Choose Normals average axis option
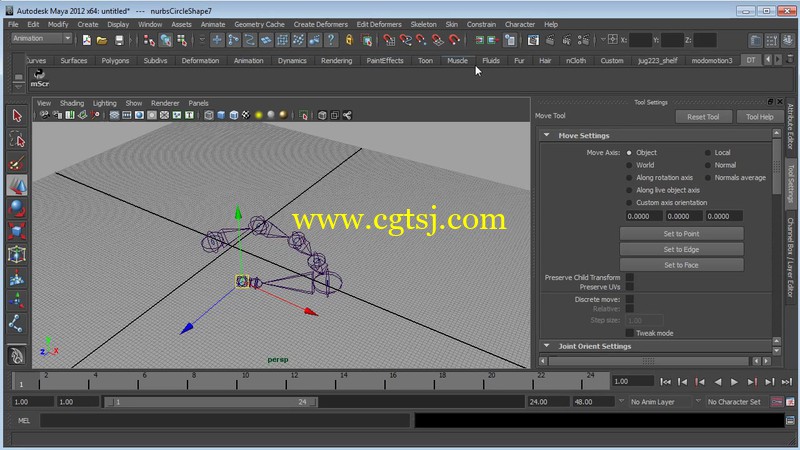Screen dimensions: 800x450 [x=708, y=178]
